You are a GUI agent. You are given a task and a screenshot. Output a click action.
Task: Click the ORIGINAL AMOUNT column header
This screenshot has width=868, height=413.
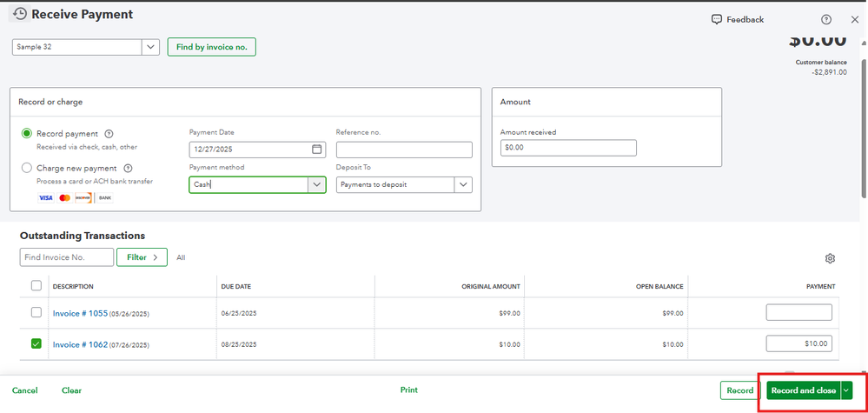(490, 286)
